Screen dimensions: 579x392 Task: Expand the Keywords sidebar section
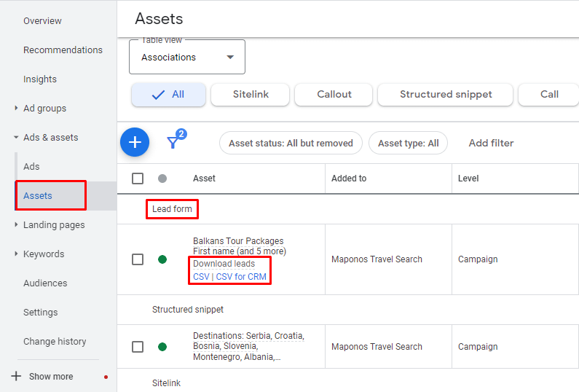point(16,254)
